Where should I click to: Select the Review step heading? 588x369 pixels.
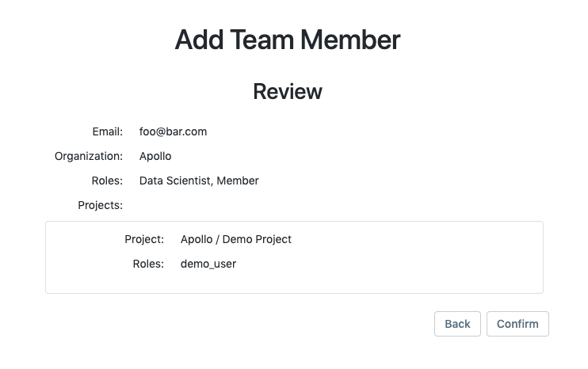pyautogui.click(x=287, y=92)
